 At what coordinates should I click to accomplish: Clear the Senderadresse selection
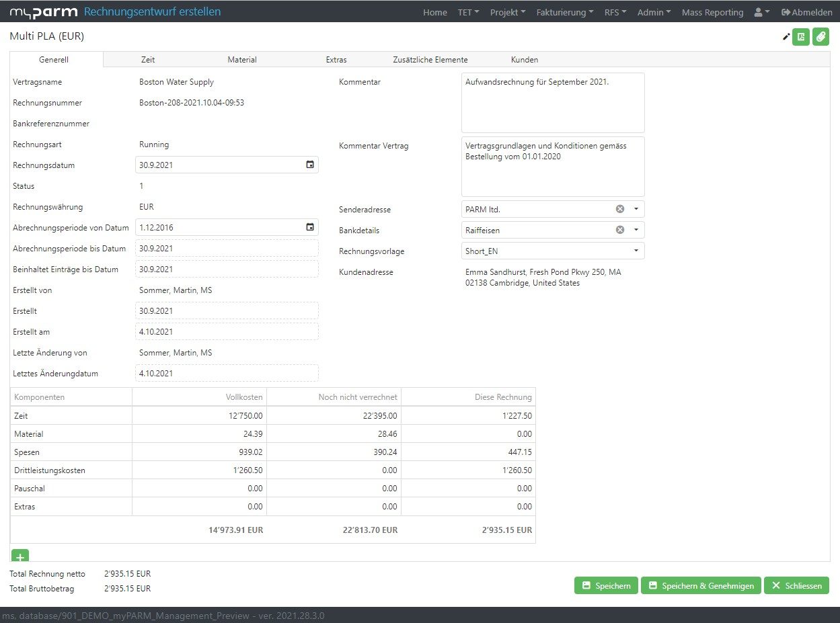click(620, 209)
